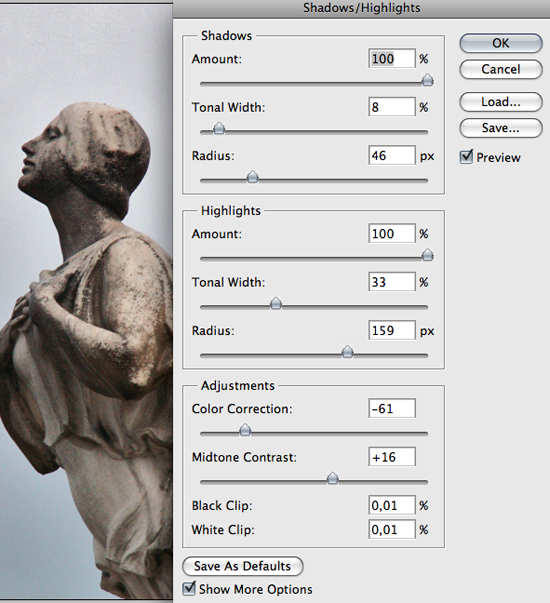Click the Shadows/Highlights dialog title bar
The width and height of the screenshot is (550, 603).
(362, 8)
